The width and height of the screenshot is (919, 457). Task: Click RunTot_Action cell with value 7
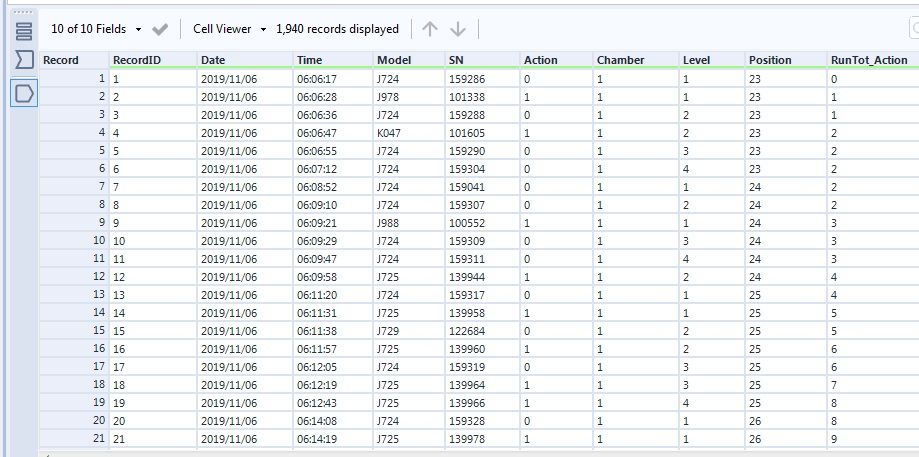pyautogui.click(x=873, y=385)
